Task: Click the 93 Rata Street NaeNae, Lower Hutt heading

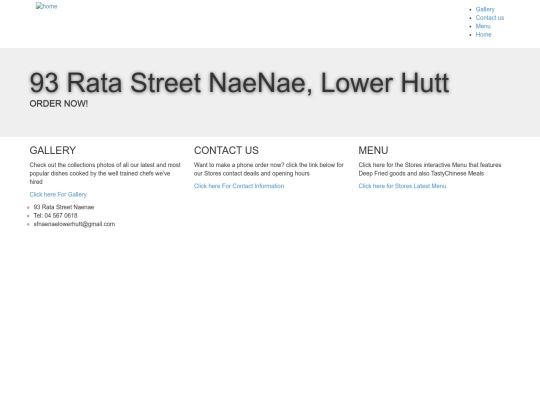Action: (x=239, y=83)
